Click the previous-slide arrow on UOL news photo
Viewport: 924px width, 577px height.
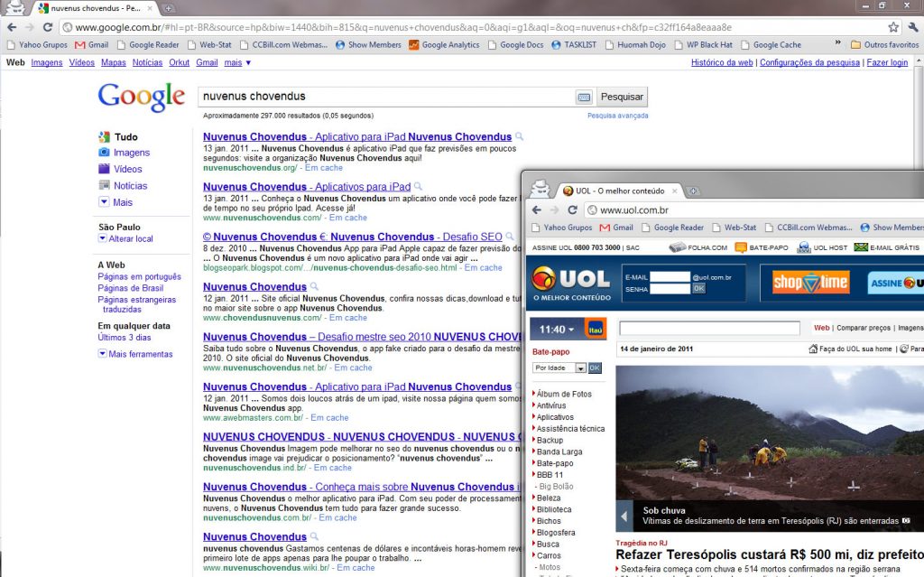(624, 516)
